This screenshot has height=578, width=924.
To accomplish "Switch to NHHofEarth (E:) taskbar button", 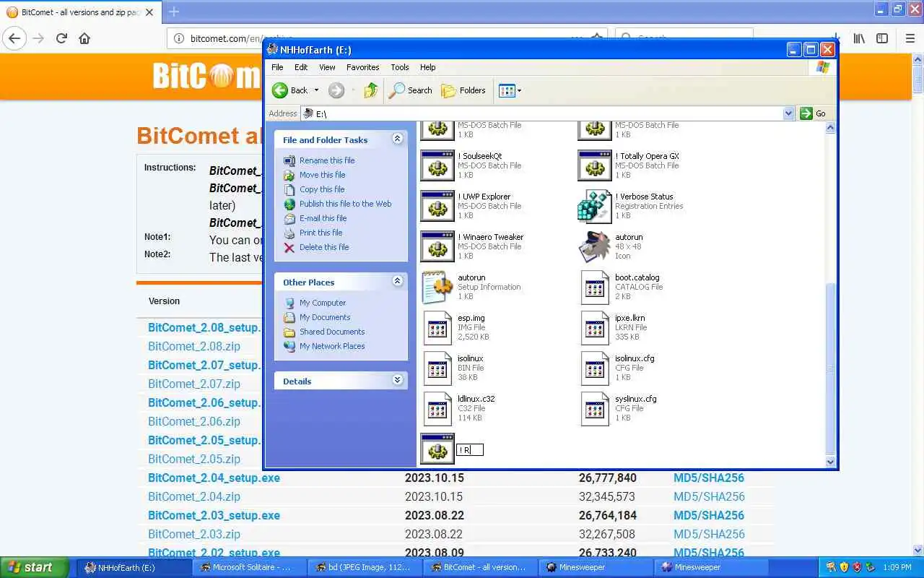I will click(134, 567).
